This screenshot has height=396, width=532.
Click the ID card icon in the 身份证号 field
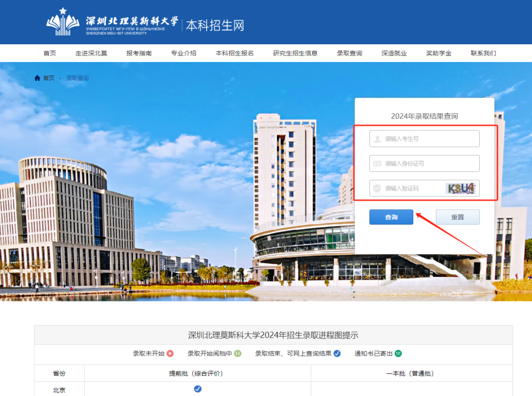(x=377, y=164)
